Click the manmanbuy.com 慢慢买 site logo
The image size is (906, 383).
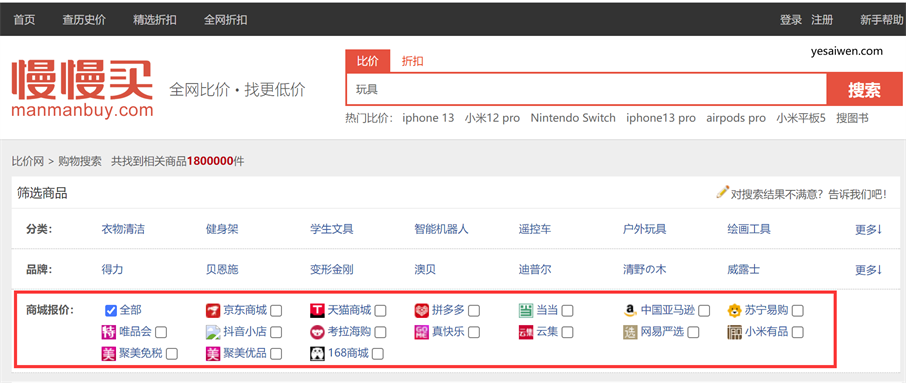coord(81,88)
